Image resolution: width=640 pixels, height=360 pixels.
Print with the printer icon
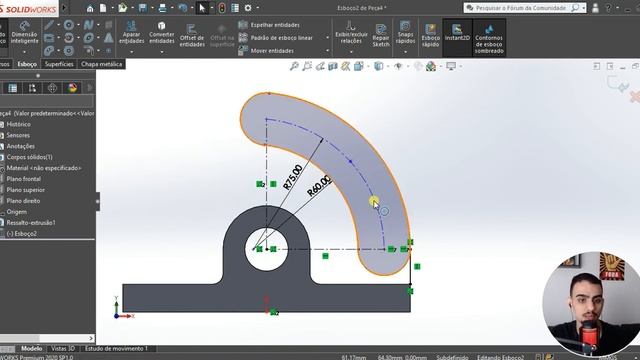[162, 8]
